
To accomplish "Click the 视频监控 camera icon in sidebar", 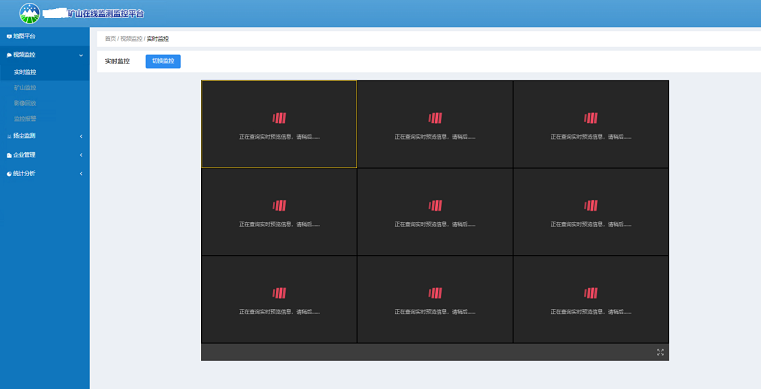I will [9, 55].
